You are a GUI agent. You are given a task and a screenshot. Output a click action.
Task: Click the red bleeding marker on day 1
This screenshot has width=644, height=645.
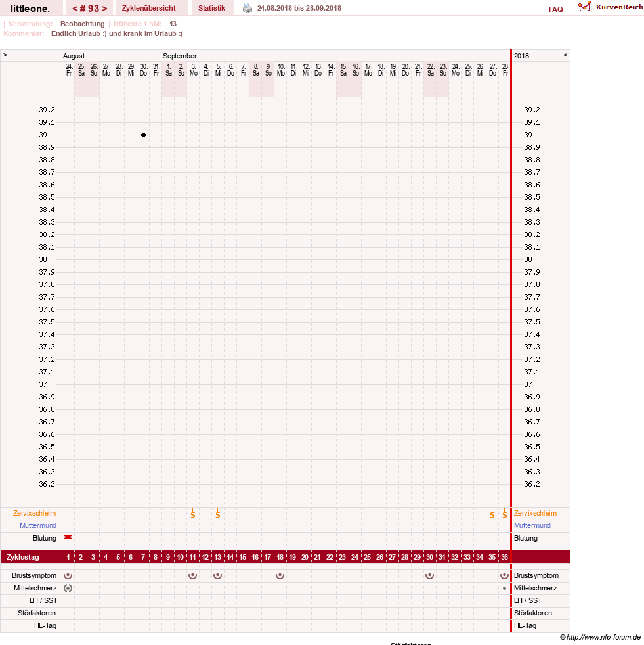pyautogui.click(x=68, y=537)
